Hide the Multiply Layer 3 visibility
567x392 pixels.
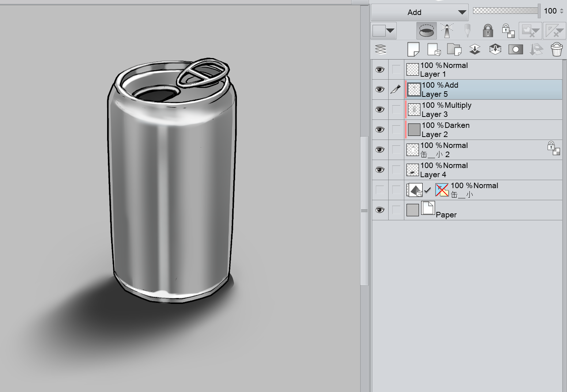tap(380, 110)
